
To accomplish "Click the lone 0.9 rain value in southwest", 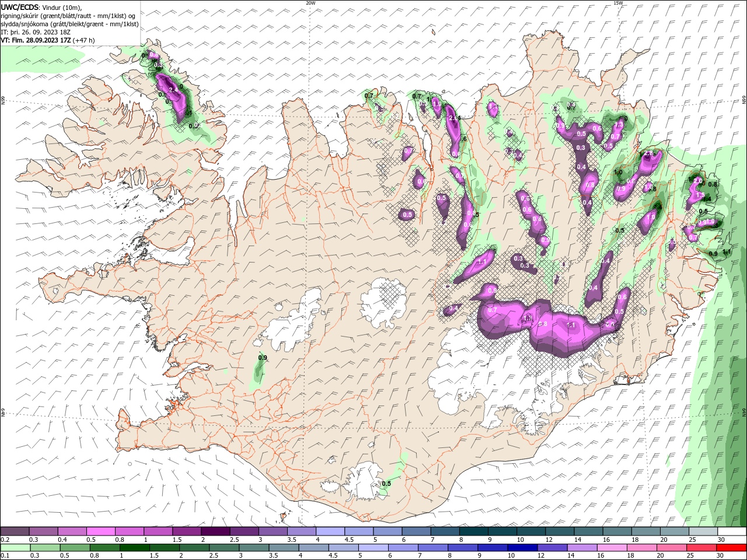I will (262, 358).
